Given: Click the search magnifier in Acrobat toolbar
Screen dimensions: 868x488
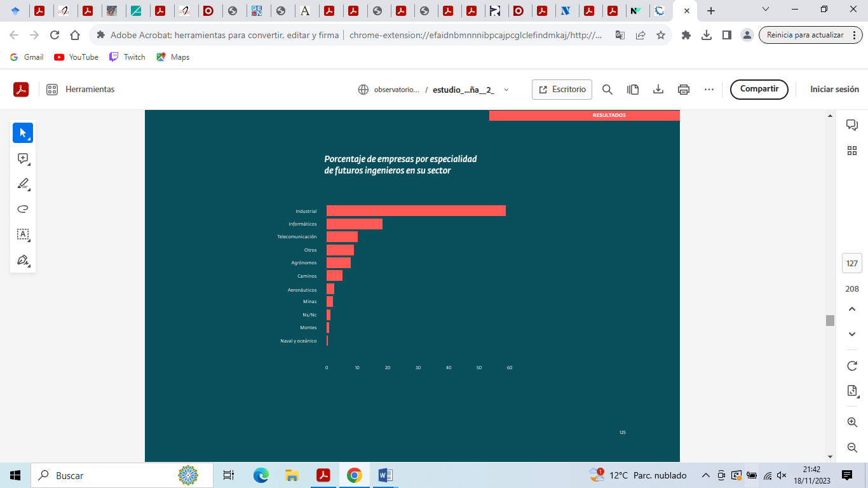Looking at the screenshot, I should 607,90.
